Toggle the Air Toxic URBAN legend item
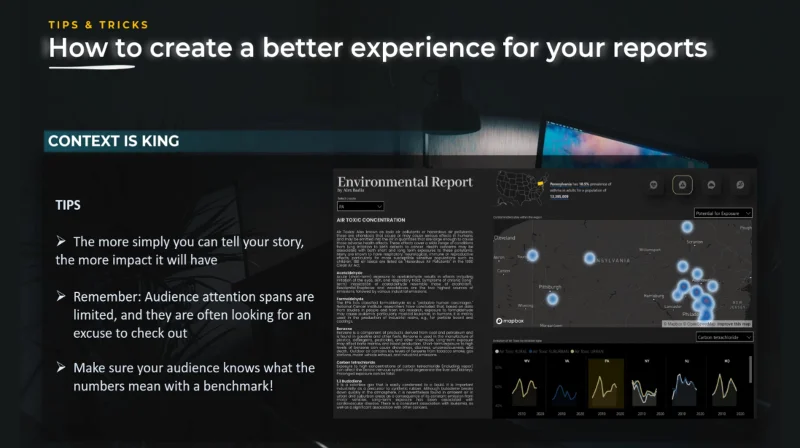 pyautogui.click(x=588, y=352)
